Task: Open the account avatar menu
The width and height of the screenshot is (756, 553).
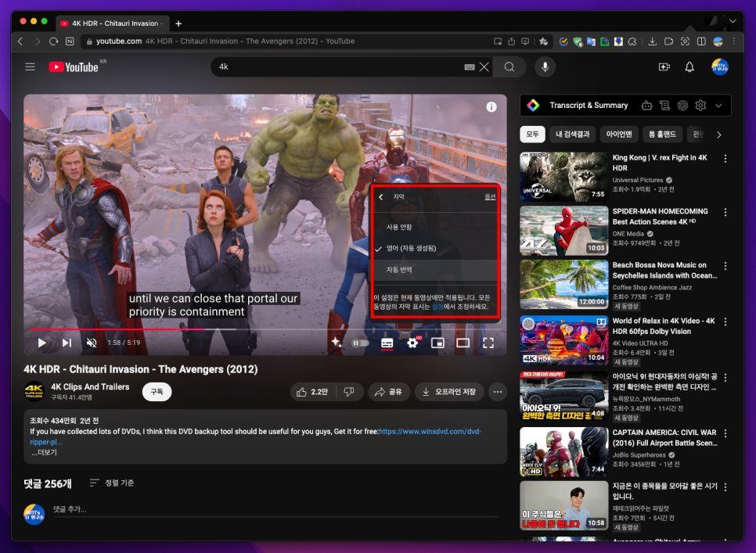Action: tap(720, 67)
